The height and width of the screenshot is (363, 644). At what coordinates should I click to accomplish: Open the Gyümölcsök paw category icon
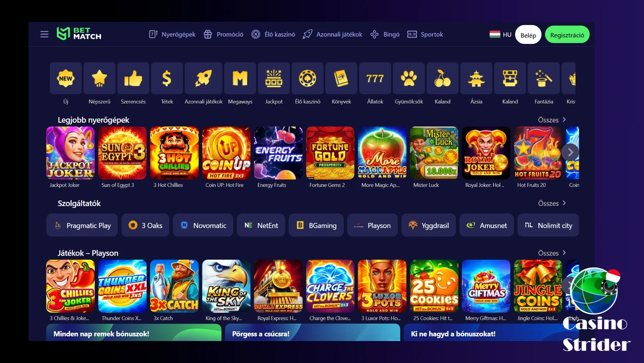409,78
